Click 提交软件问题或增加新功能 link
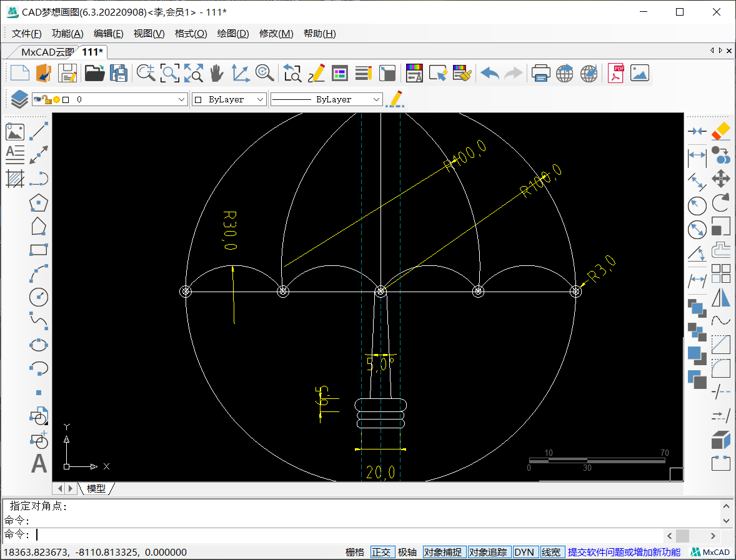The height and width of the screenshot is (560, 736). [624, 552]
